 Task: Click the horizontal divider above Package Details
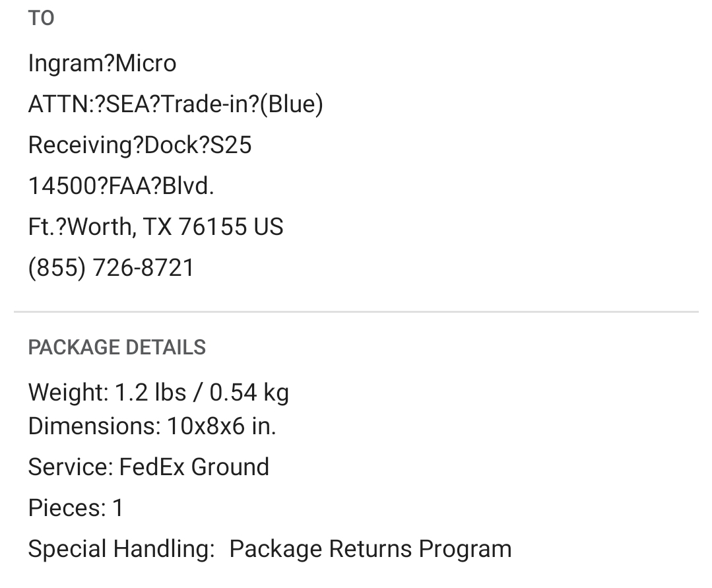click(356, 312)
